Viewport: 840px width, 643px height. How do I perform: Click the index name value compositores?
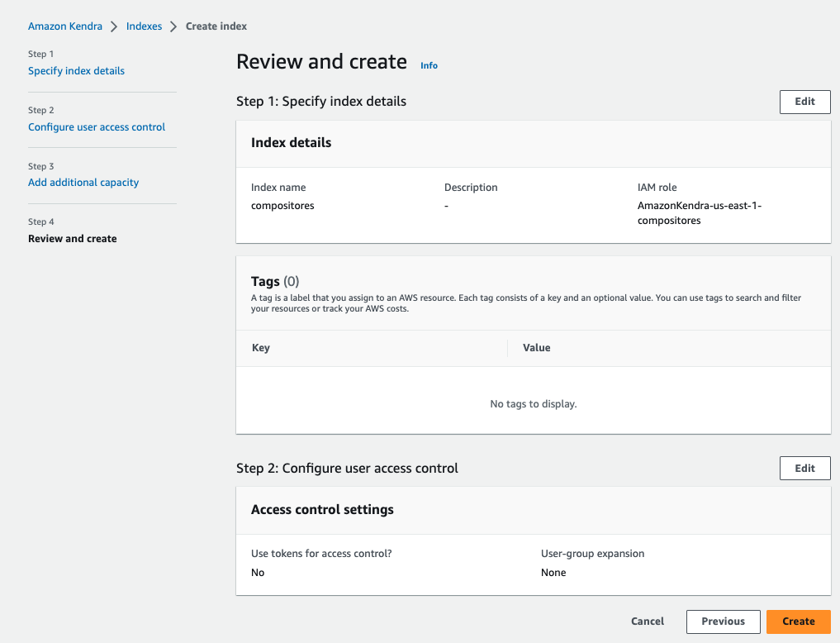click(282, 206)
